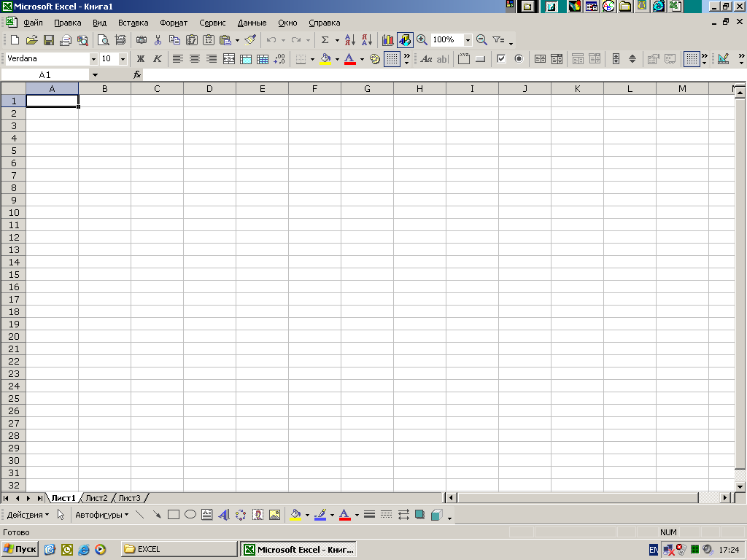The height and width of the screenshot is (560, 747).
Task: Open Действия drawing menu
Action: (28, 515)
